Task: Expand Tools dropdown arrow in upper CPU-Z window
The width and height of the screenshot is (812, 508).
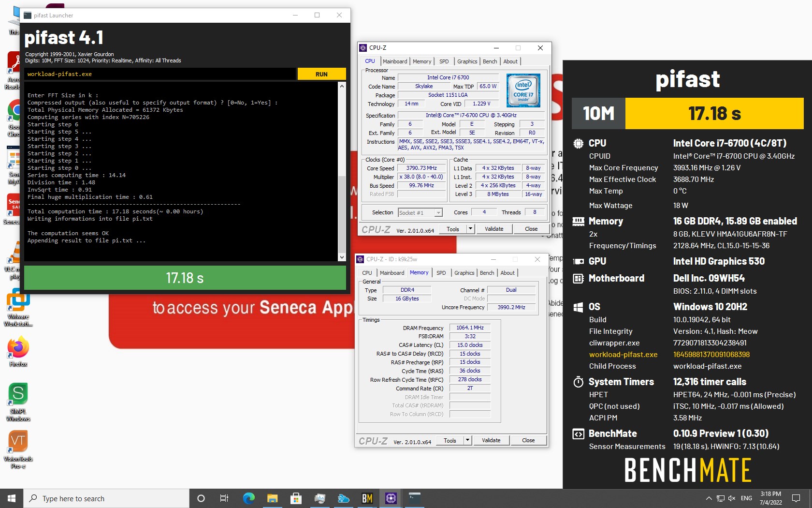Action: [470, 229]
